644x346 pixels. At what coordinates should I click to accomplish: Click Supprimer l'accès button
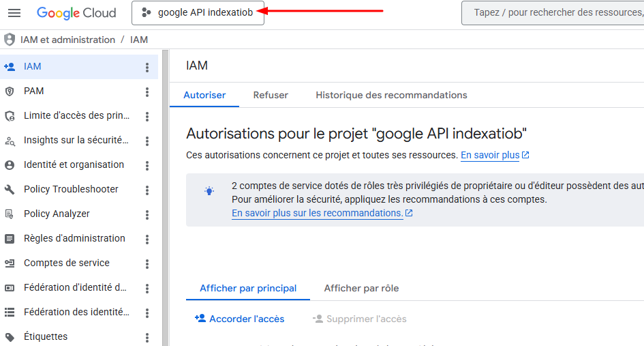[x=360, y=319]
